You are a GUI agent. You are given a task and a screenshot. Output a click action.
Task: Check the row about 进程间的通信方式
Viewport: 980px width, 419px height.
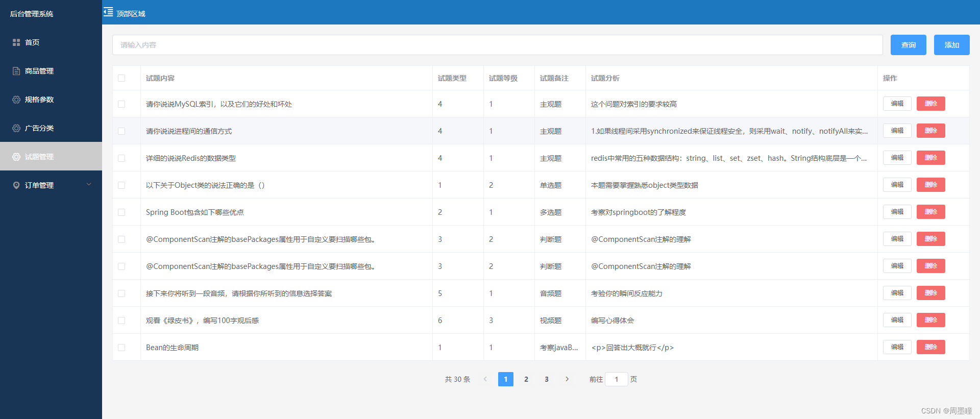(121, 131)
